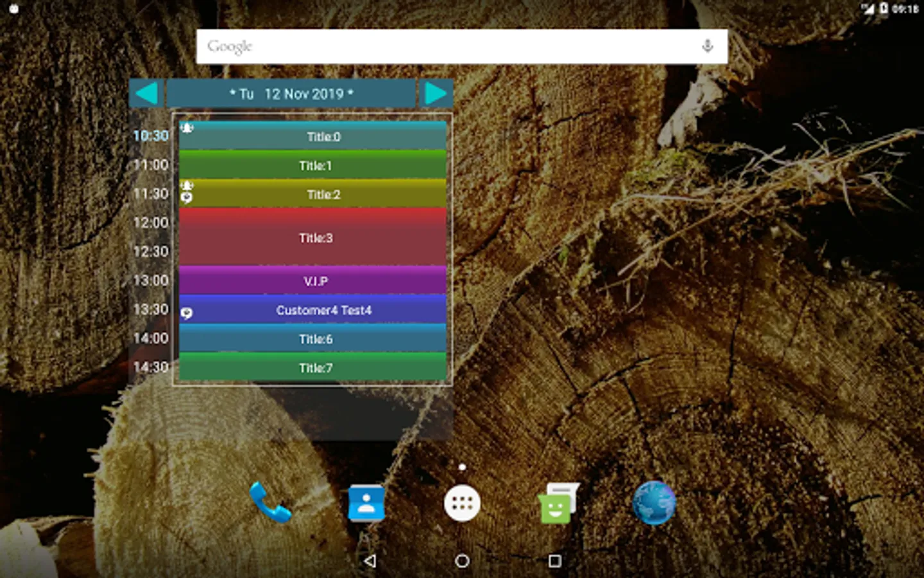
Task: Open the green Title:7 appointment
Action: [313, 367]
